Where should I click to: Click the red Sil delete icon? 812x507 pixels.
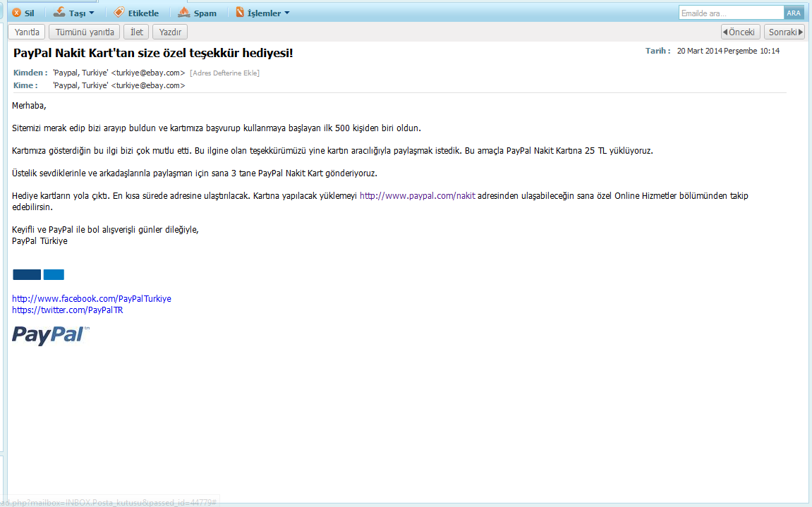click(16, 13)
